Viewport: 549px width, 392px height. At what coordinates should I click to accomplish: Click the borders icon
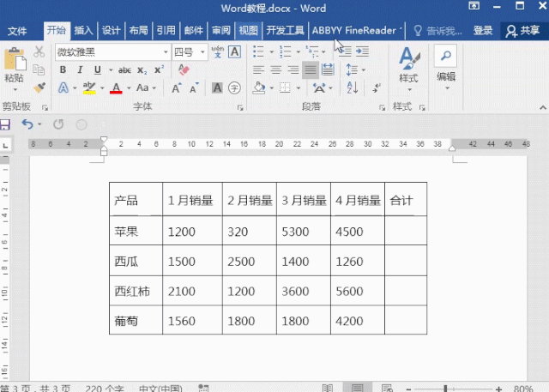point(285,87)
